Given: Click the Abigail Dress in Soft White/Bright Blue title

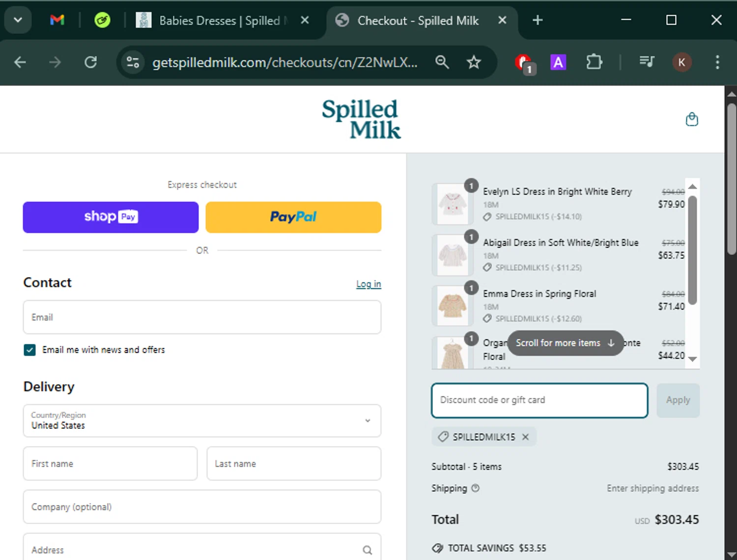Looking at the screenshot, I should click(561, 243).
